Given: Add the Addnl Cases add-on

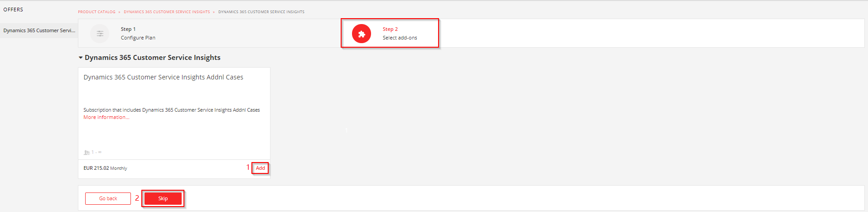Looking at the screenshot, I should [x=260, y=168].
